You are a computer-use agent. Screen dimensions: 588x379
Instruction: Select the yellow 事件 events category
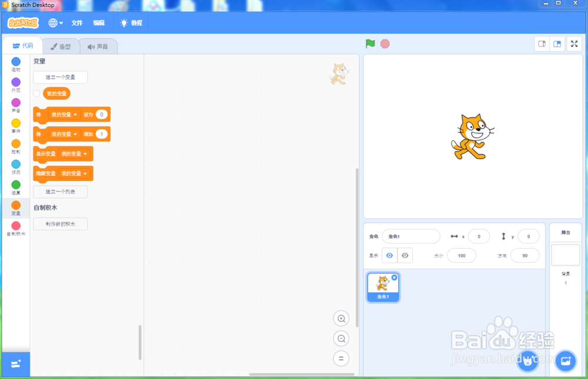pos(16,126)
